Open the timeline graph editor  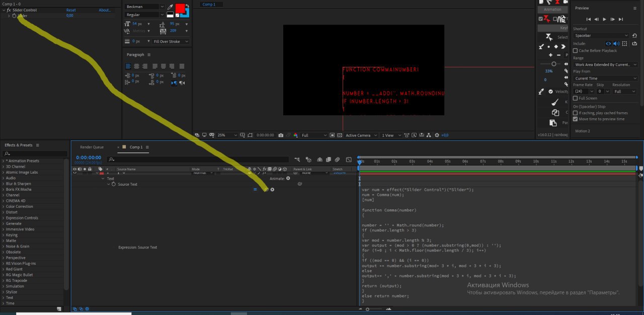pos(349,160)
